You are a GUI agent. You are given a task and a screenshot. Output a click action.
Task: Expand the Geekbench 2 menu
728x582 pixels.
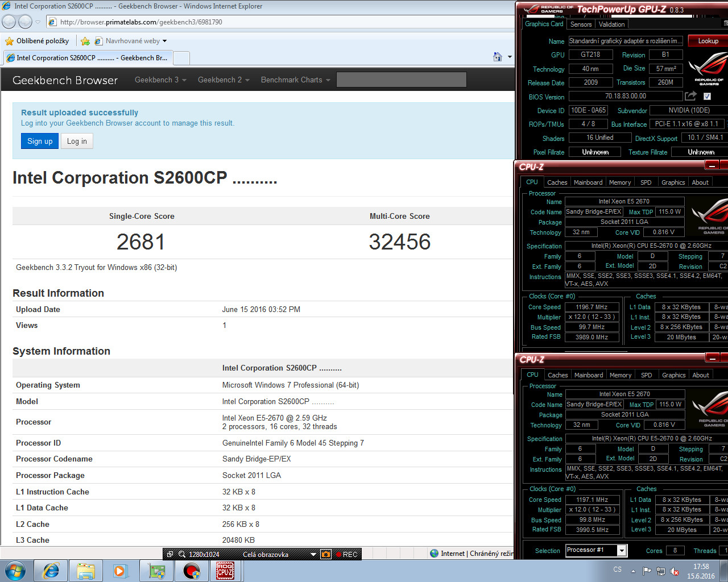click(x=224, y=80)
